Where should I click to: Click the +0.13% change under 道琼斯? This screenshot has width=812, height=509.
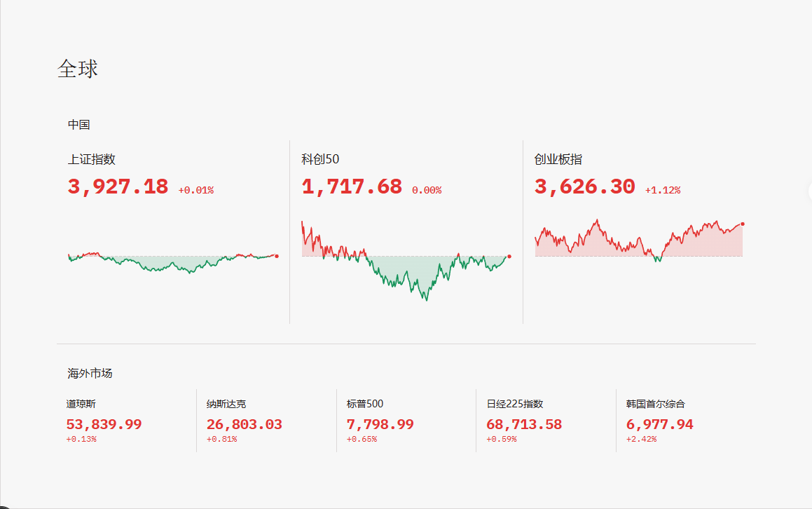pos(81,439)
